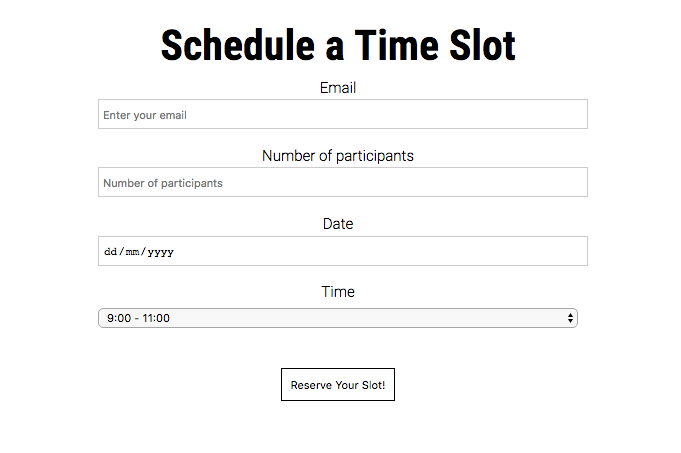The image size is (681, 453).
Task: Click the Email label
Action: pyautogui.click(x=338, y=88)
